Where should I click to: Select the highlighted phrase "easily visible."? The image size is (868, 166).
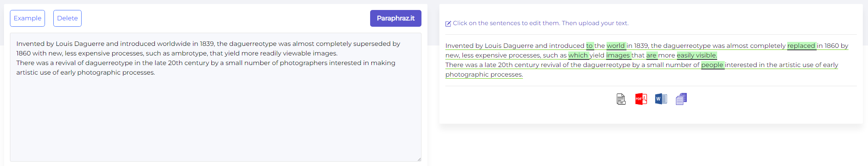coord(696,55)
